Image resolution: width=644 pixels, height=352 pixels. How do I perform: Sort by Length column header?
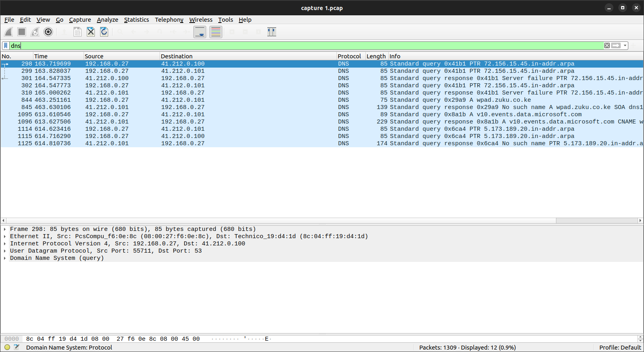[x=377, y=56]
